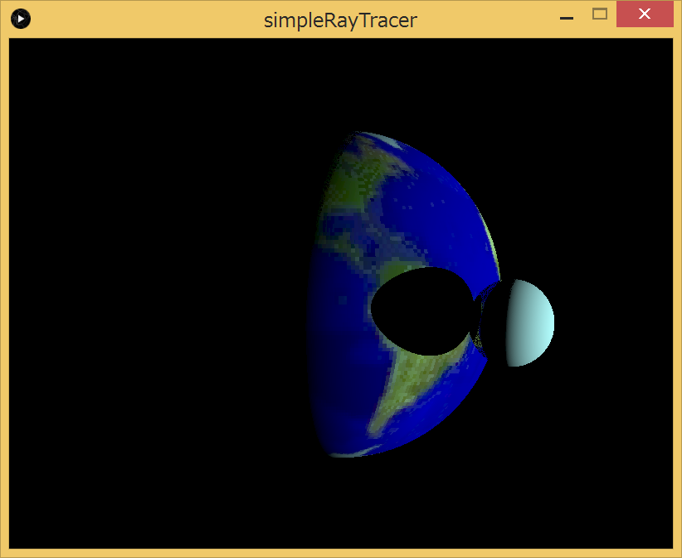Viewport: 682px width, 558px height.
Task: Click the black canvas top-left corner
Action: point(16,45)
